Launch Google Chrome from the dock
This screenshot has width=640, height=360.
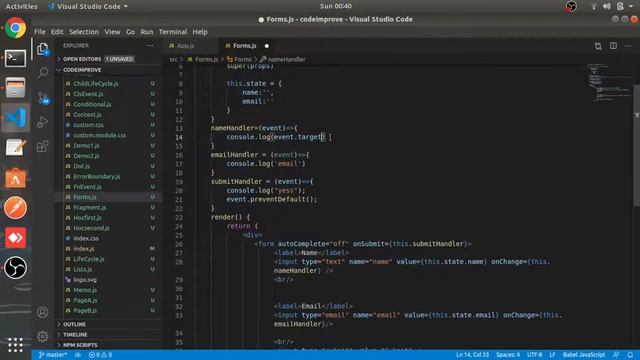point(16,28)
